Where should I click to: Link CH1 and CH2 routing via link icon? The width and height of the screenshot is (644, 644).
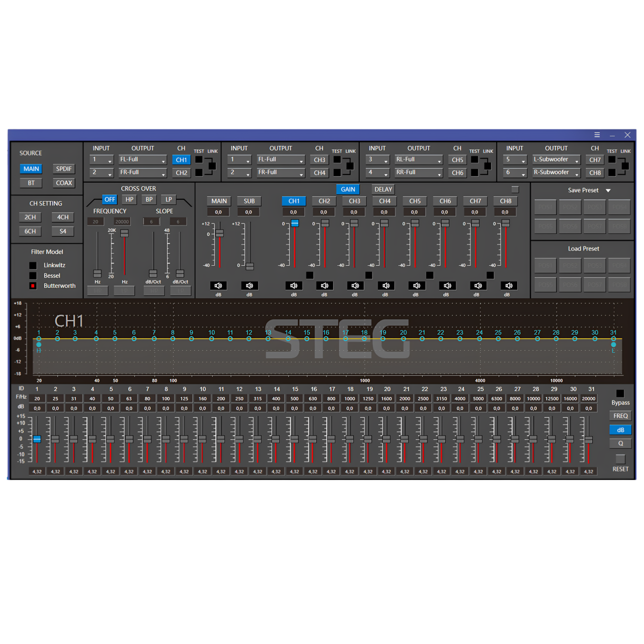coord(212,166)
